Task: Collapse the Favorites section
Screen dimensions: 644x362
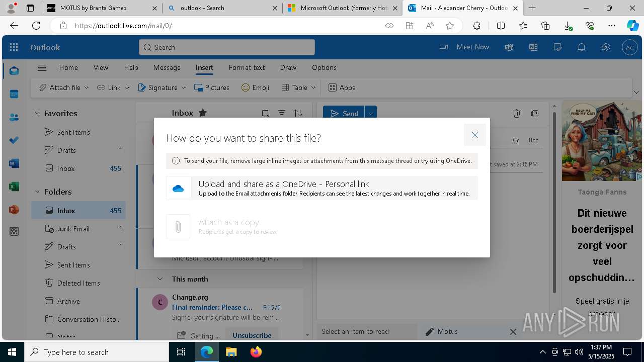Action: pos(37,114)
